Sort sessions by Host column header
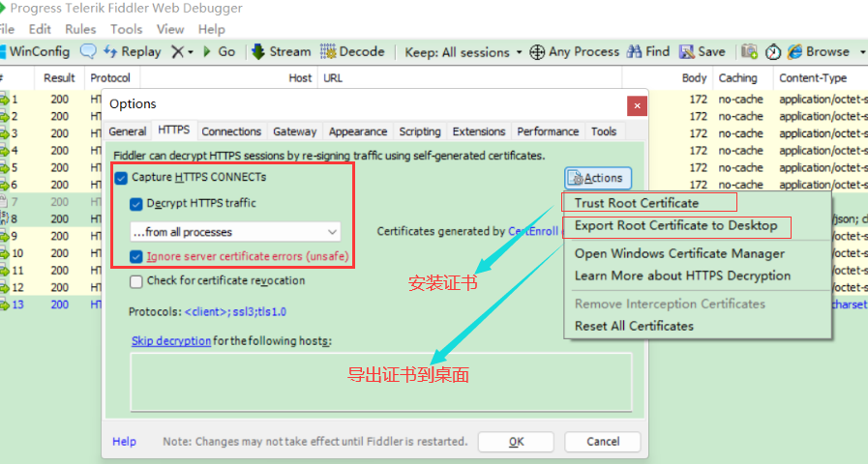 click(229, 78)
